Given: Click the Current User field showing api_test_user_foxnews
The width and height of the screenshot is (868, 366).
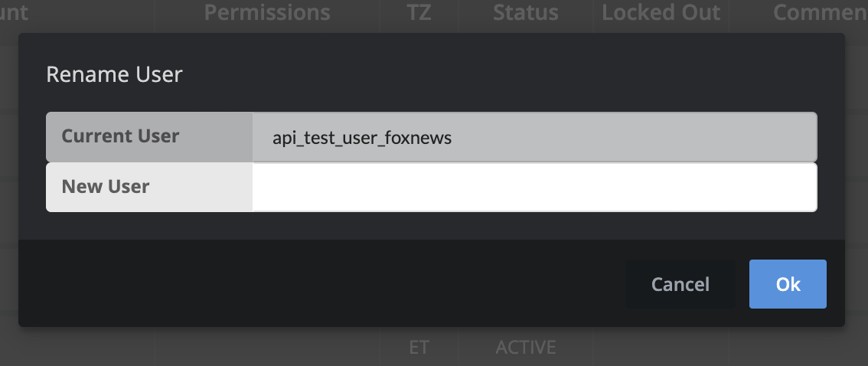Looking at the screenshot, I should click(534, 138).
